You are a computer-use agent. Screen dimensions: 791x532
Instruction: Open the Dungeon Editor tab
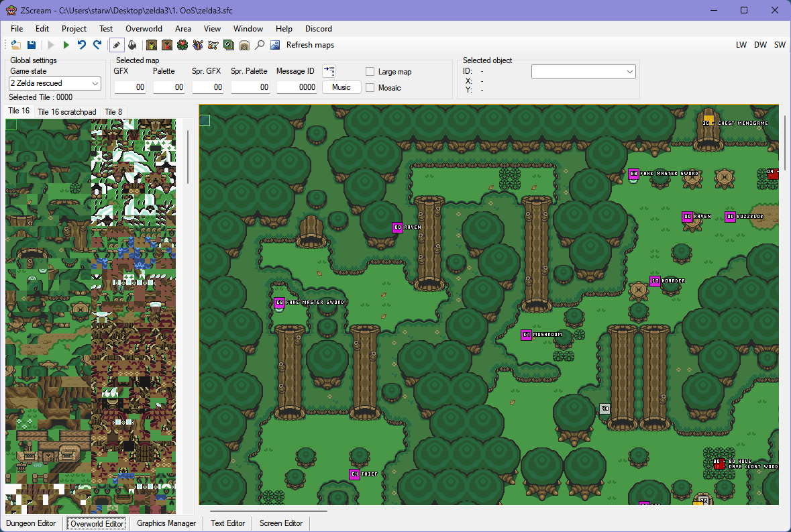[31, 523]
